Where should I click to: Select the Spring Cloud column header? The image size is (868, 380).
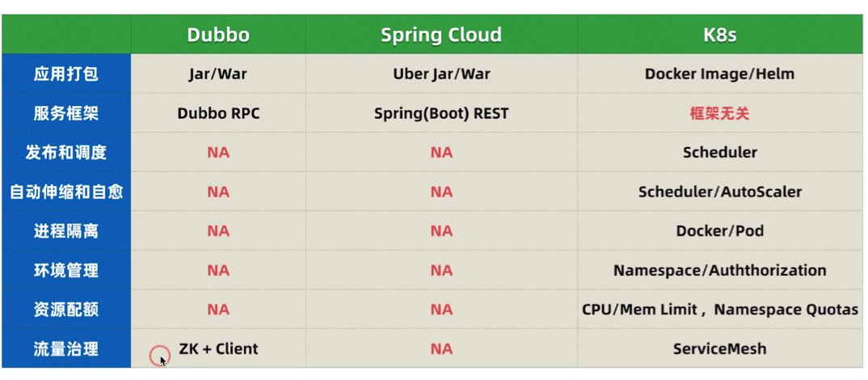(x=441, y=35)
